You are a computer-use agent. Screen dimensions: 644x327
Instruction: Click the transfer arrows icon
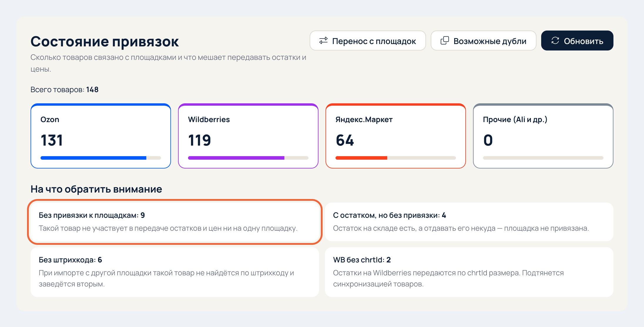323,41
